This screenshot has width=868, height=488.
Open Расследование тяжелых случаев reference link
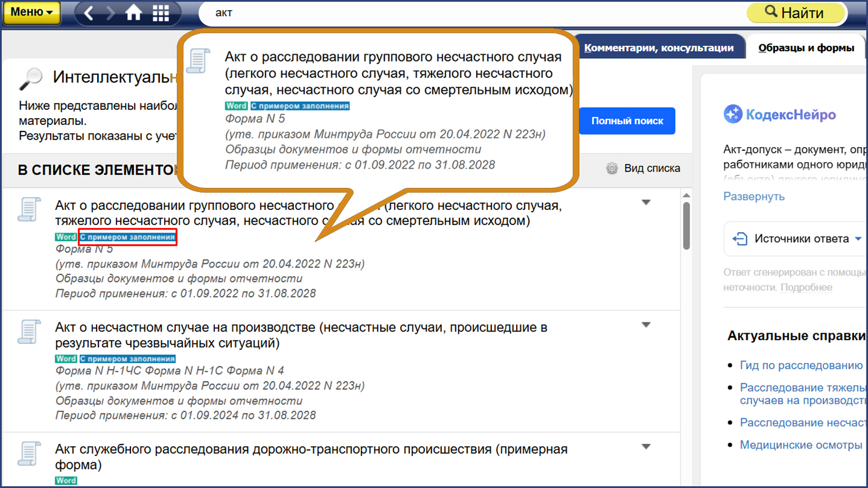pyautogui.click(x=803, y=394)
